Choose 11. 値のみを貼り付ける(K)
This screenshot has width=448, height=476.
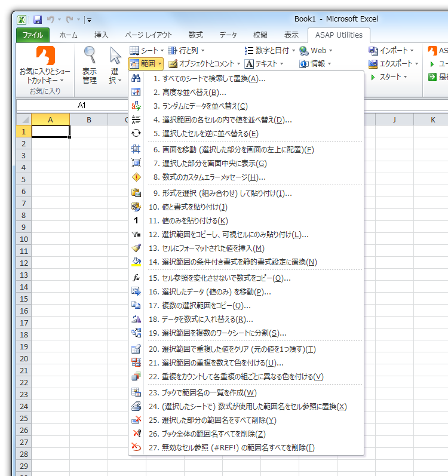(246, 221)
